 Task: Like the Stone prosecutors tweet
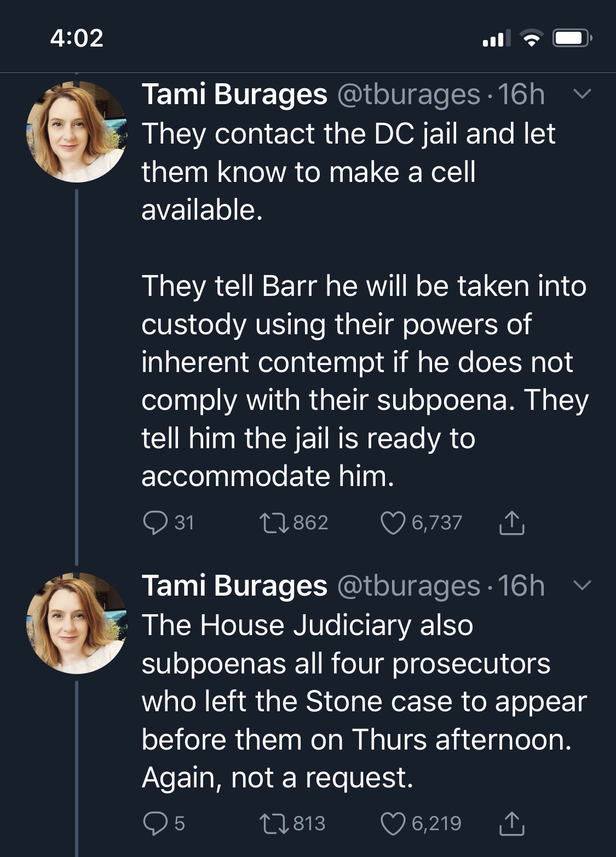pyautogui.click(x=393, y=823)
